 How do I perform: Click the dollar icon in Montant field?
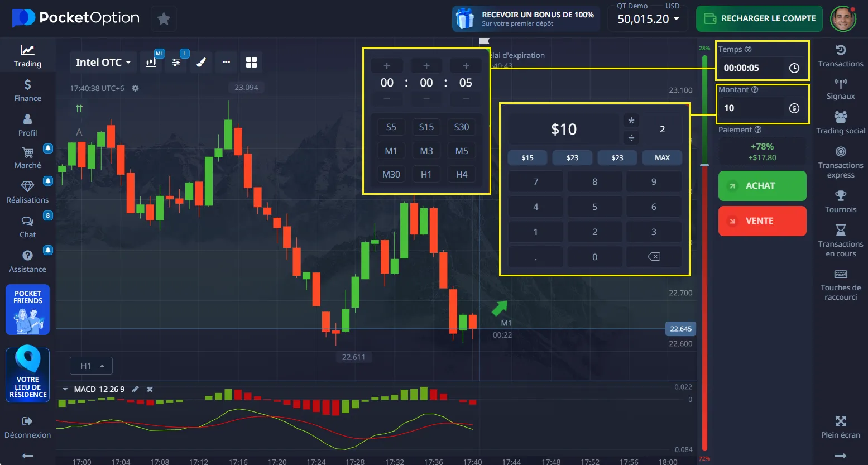[x=794, y=108]
